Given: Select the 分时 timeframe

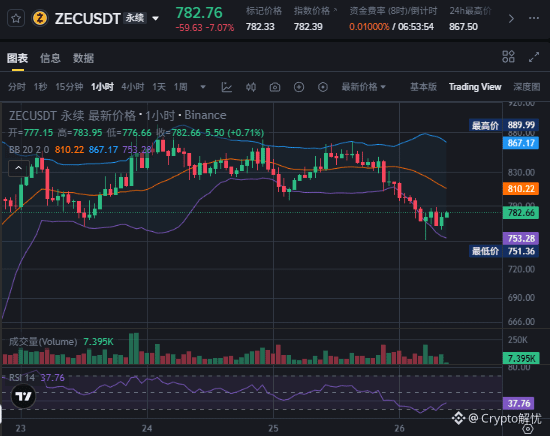Looking at the screenshot, I should 16,87.
